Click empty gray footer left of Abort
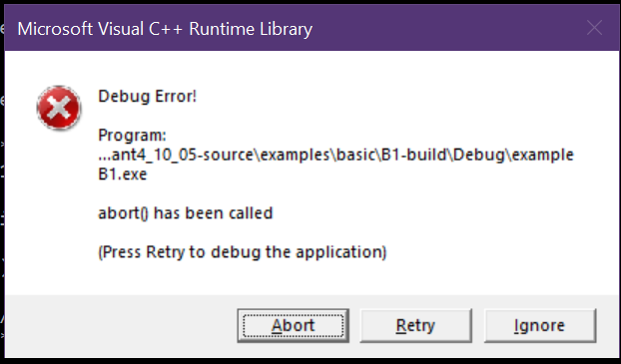621x364 pixels. pyautogui.click(x=119, y=326)
